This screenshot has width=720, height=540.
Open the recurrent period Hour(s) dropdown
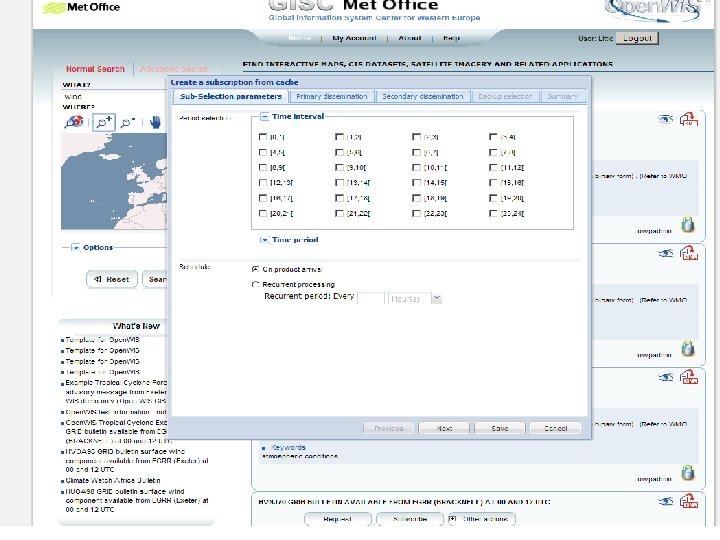coord(437,298)
